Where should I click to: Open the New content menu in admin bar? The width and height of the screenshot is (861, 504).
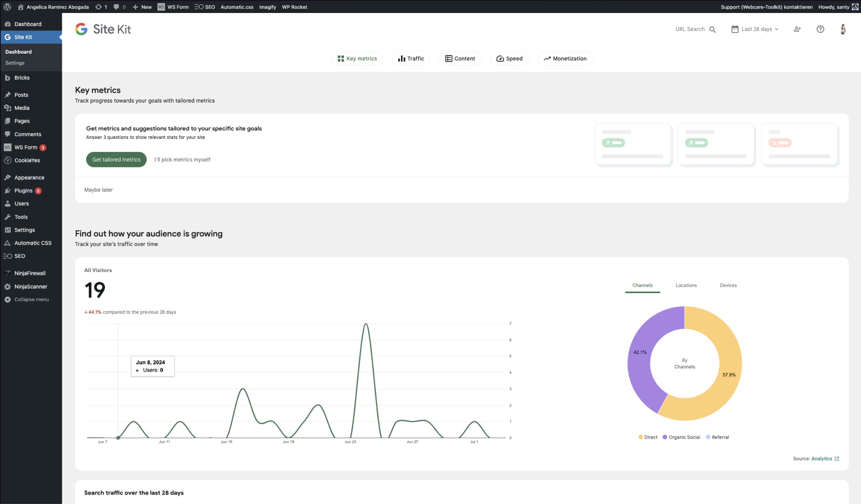pos(142,7)
